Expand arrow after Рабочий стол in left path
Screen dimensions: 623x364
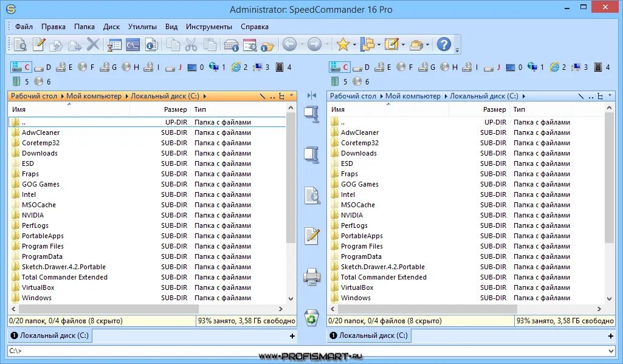pyautogui.click(x=61, y=96)
